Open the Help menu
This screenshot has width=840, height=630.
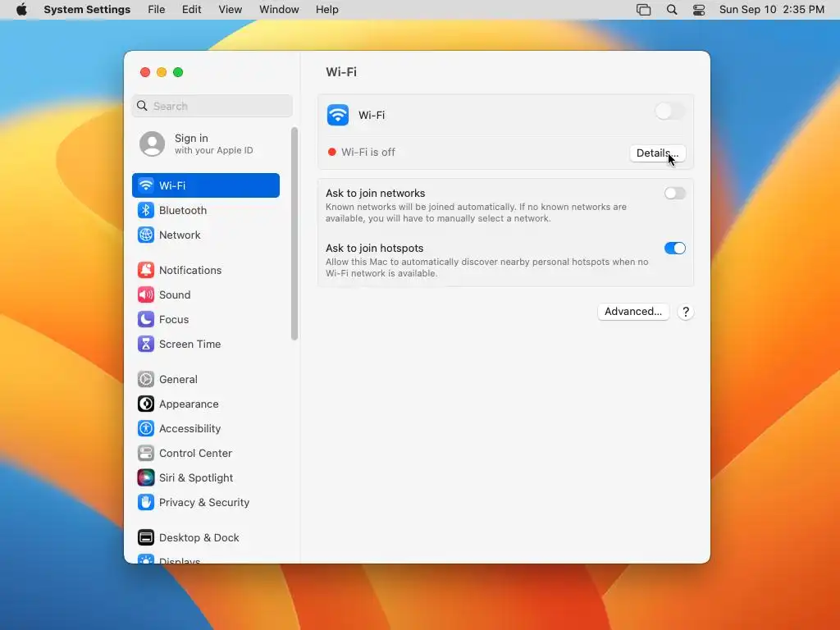(x=326, y=10)
